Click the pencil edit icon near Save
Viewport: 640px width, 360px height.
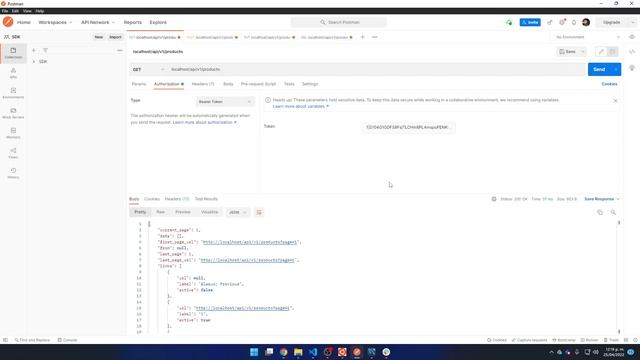click(x=601, y=52)
